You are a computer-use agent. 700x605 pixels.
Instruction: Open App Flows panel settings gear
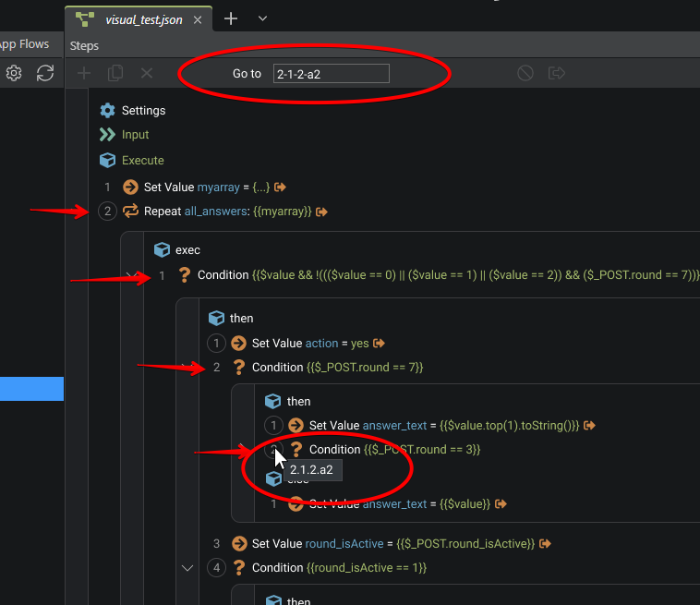coord(14,73)
